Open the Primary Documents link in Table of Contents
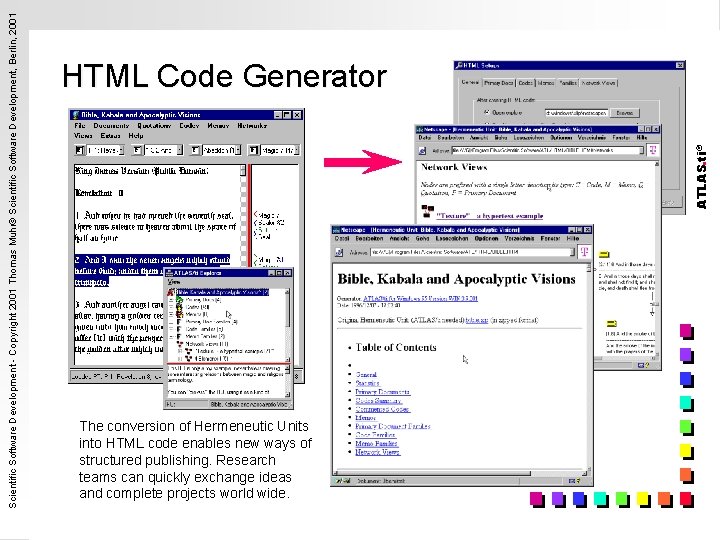This screenshot has height=540, width=720. (x=382, y=392)
